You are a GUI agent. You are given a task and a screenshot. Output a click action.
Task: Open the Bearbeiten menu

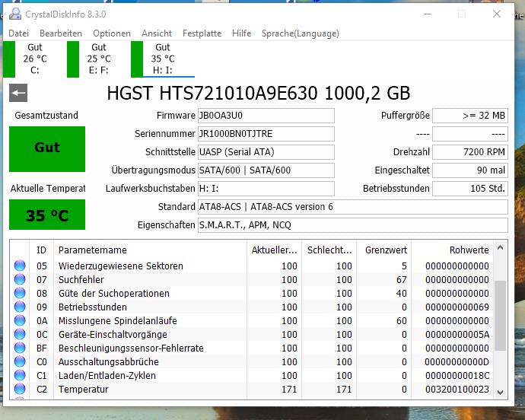[61, 33]
